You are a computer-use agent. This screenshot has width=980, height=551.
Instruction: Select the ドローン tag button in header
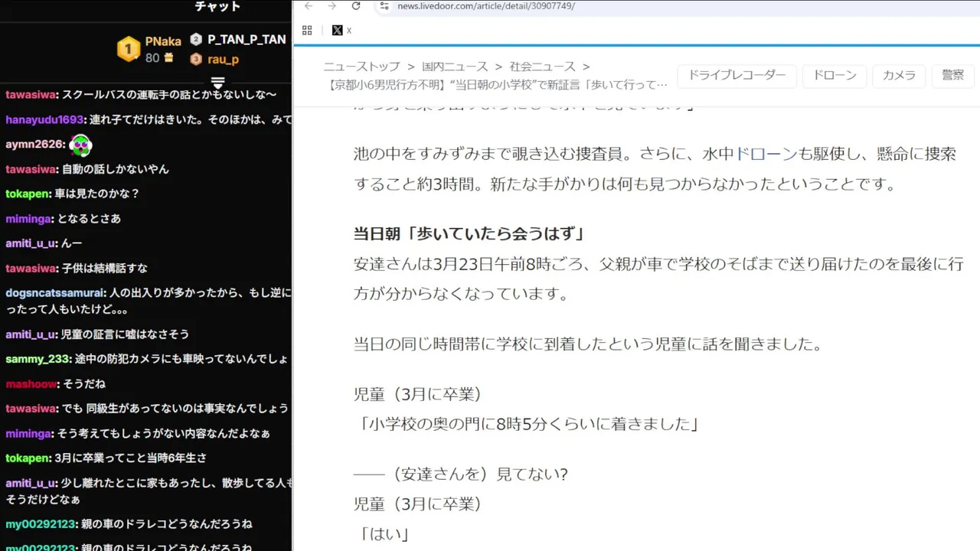(835, 75)
